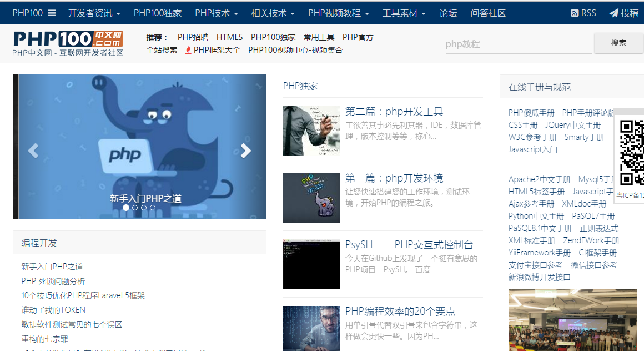Screen dimensions: 644x351
Task: Click the QR code image
Action: (x=632, y=153)
